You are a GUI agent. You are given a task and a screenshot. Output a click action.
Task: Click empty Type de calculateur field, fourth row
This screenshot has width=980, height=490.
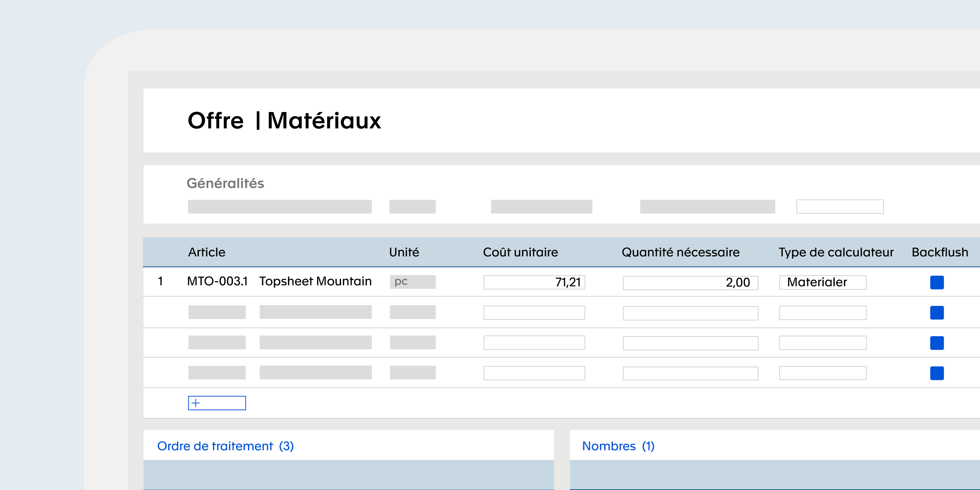pos(822,373)
